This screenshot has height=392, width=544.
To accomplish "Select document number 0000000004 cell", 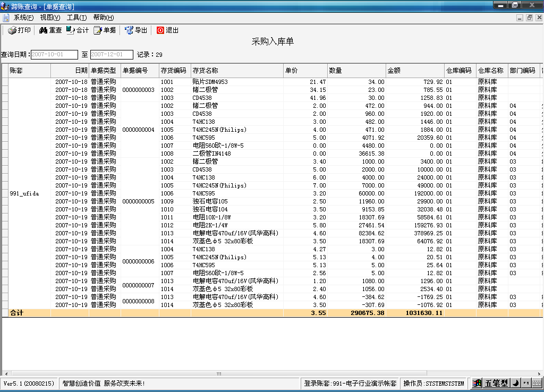I will click(140, 130).
